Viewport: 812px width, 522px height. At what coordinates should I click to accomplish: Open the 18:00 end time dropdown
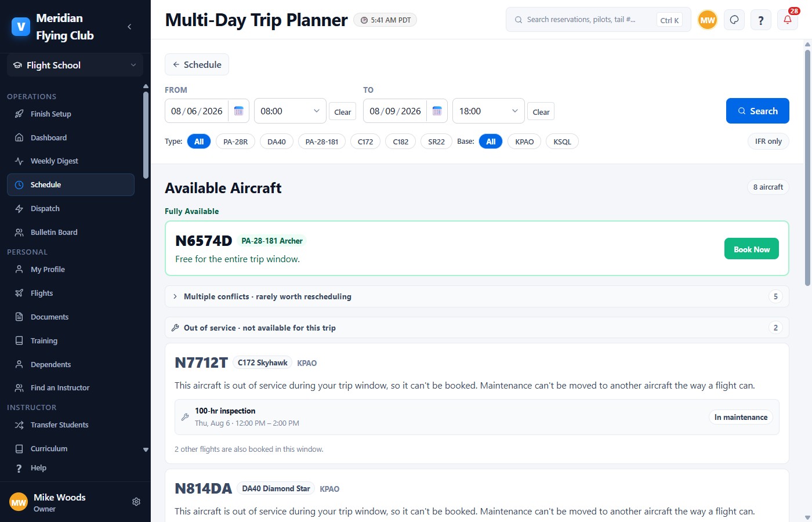488,111
